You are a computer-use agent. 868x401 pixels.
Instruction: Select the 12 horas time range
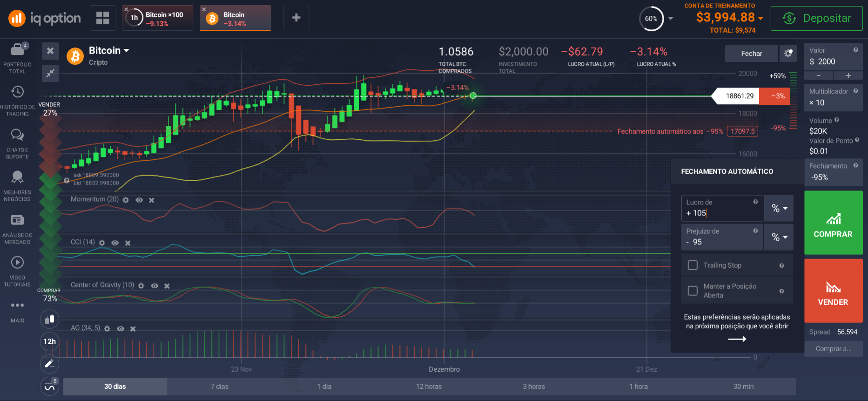[x=429, y=387]
